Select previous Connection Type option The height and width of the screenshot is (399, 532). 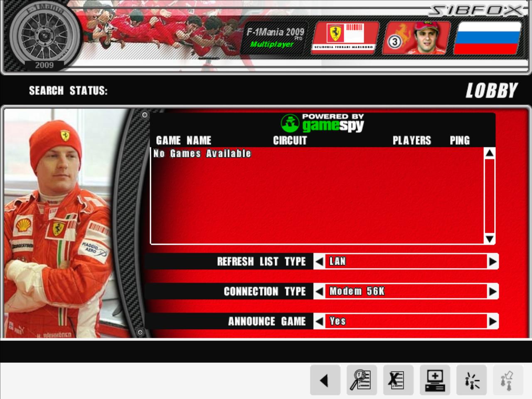pos(319,291)
